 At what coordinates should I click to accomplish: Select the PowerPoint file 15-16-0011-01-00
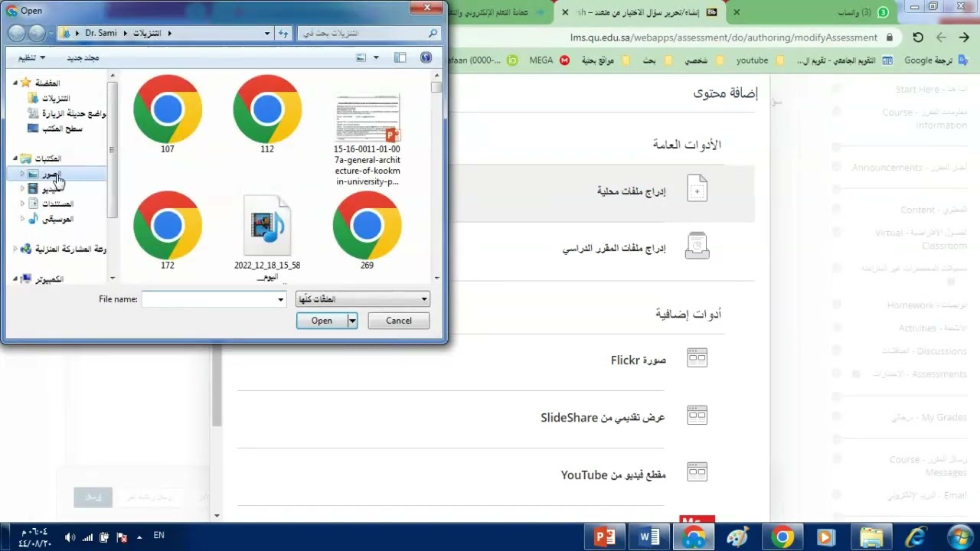click(367, 139)
